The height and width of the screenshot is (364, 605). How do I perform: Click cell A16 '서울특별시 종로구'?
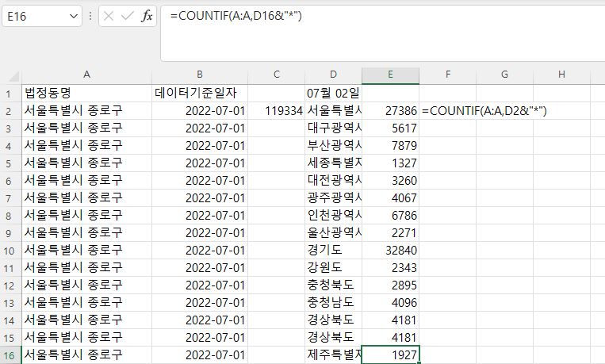coord(86,355)
